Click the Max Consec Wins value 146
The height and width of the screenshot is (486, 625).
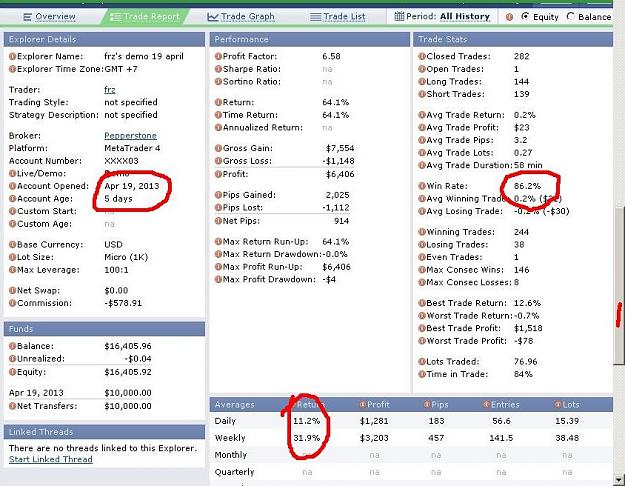click(x=521, y=270)
